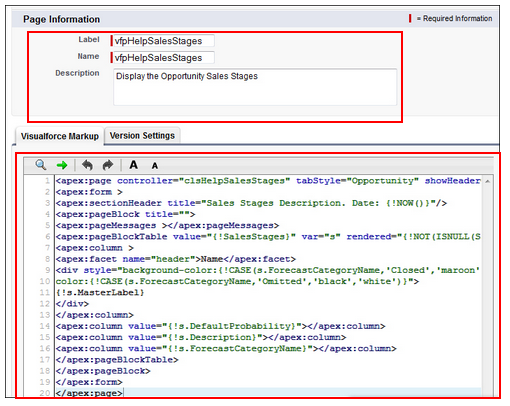Undo the last edit with the back arrow
The image size is (510, 406).
pyautogui.click(x=87, y=165)
